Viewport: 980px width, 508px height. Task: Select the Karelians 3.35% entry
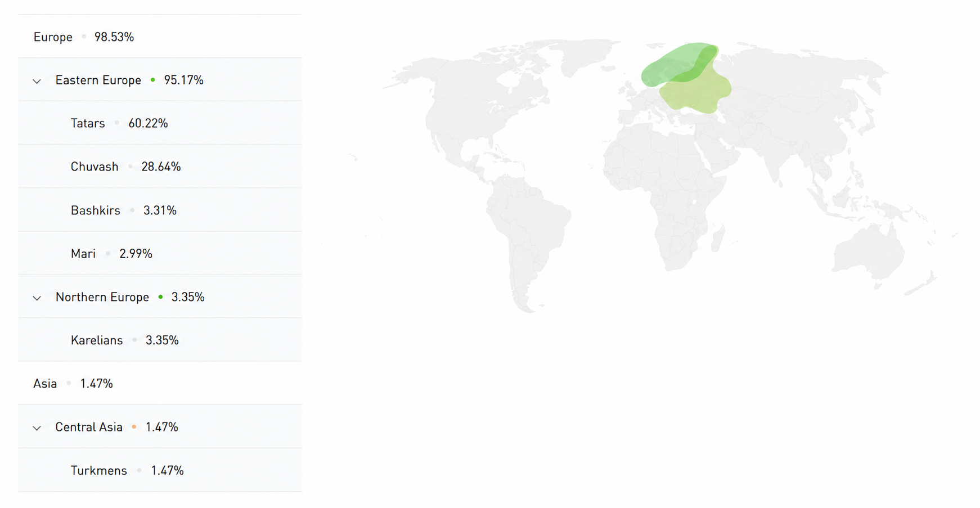tap(160, 340)
